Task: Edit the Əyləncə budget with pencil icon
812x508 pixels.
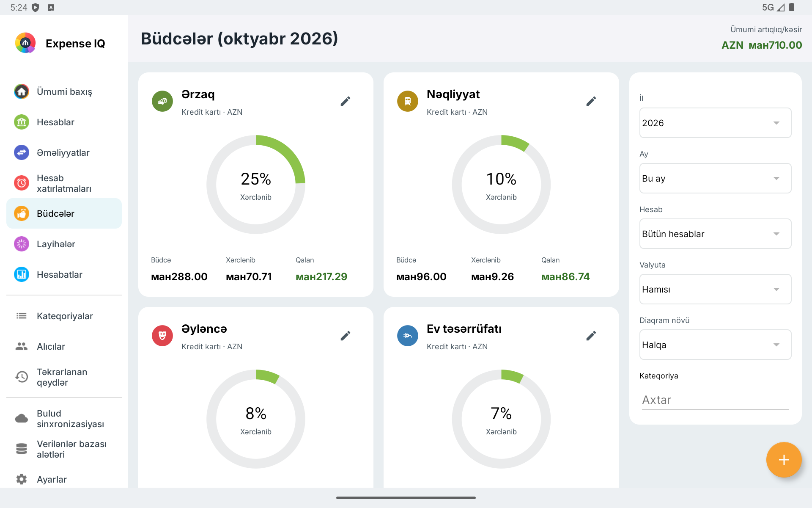Action: [x=346, y=336]
